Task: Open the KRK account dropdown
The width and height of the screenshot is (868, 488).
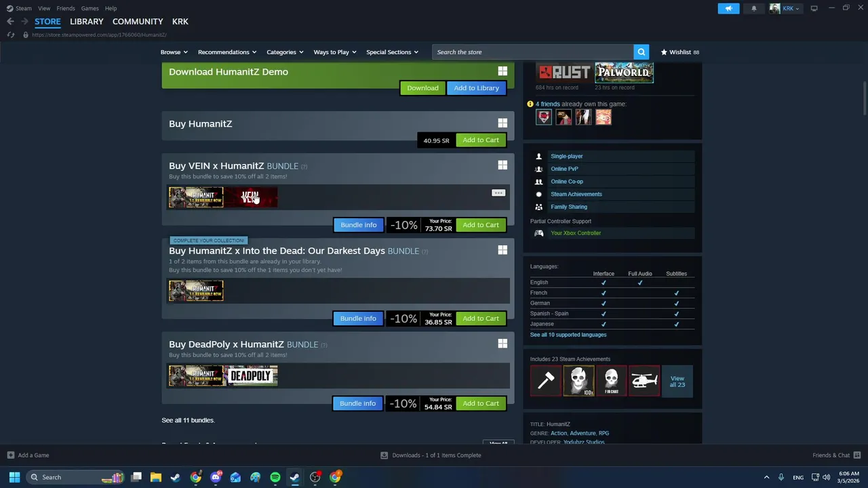Action: [x=785, y=8]
